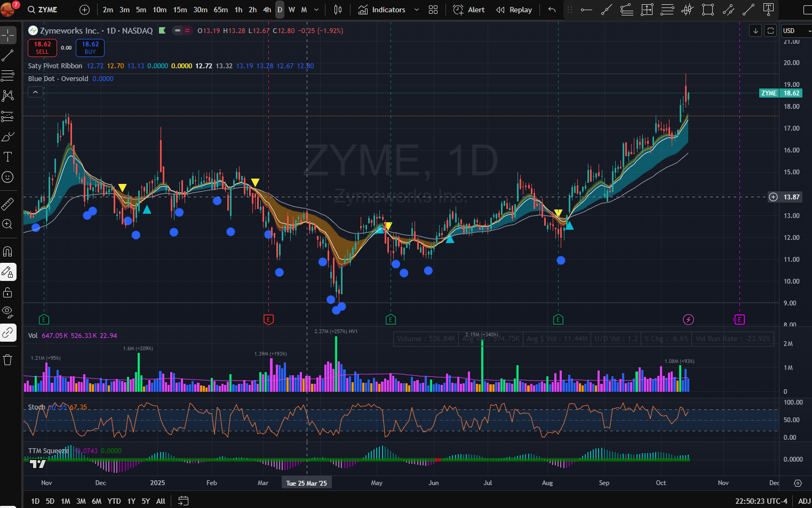
Task: Open the user profile avatar menu
Action: 8,10
